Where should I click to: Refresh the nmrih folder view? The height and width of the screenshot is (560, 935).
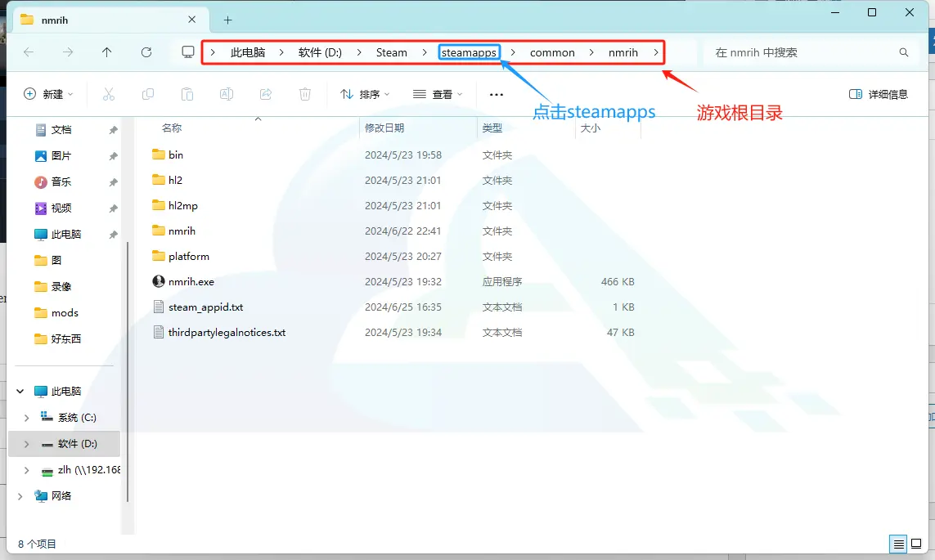click(146, 52)
